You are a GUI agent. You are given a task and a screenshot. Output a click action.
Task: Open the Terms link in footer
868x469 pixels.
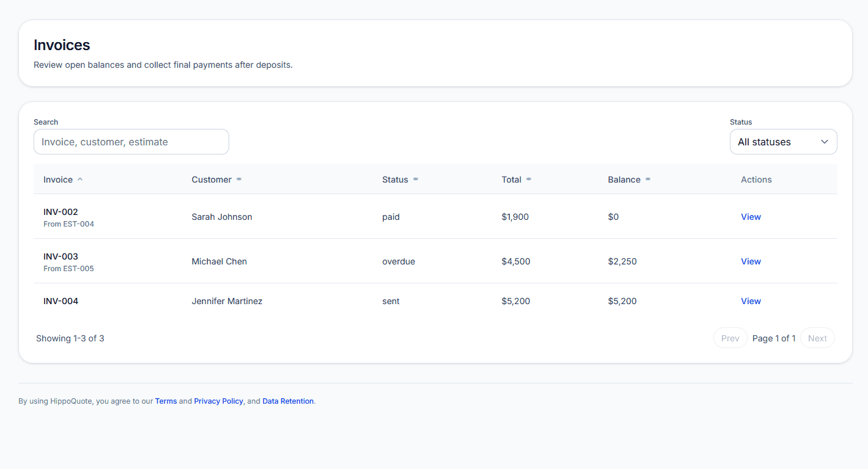point(166,401)
